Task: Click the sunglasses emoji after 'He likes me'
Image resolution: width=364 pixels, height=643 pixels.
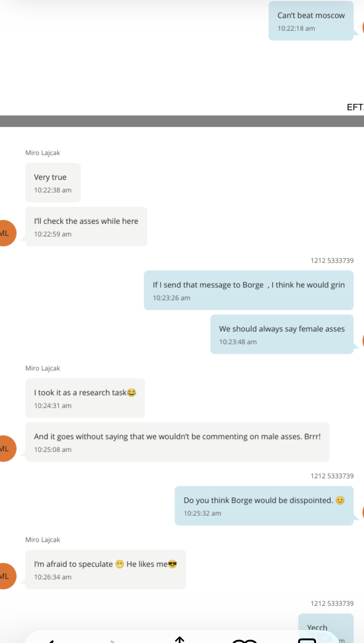Action: [x=173, y=564]
